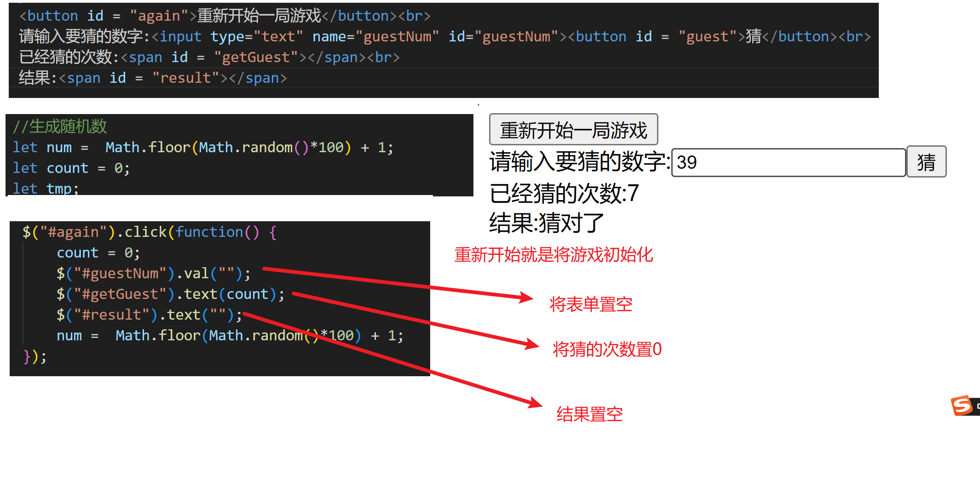The image size is (980, 482).
Task: Click the code $("#result").text("");
Action: click(149, 315)
